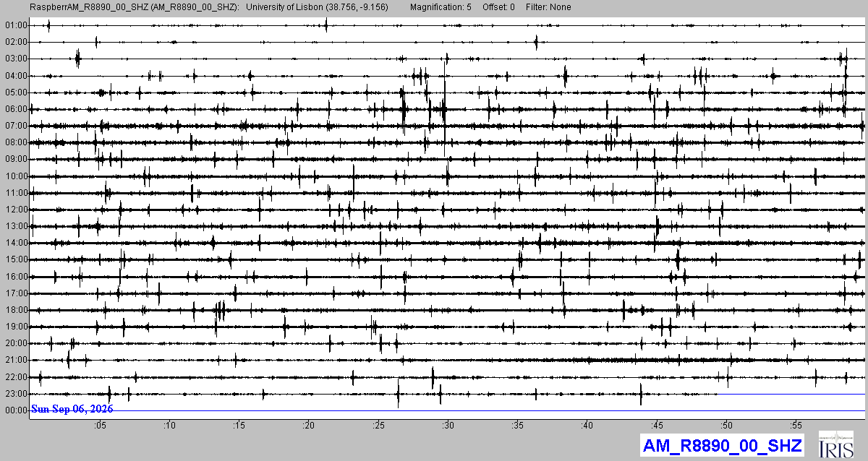Select the 12:00 hour row label

[x=16, y=210]
